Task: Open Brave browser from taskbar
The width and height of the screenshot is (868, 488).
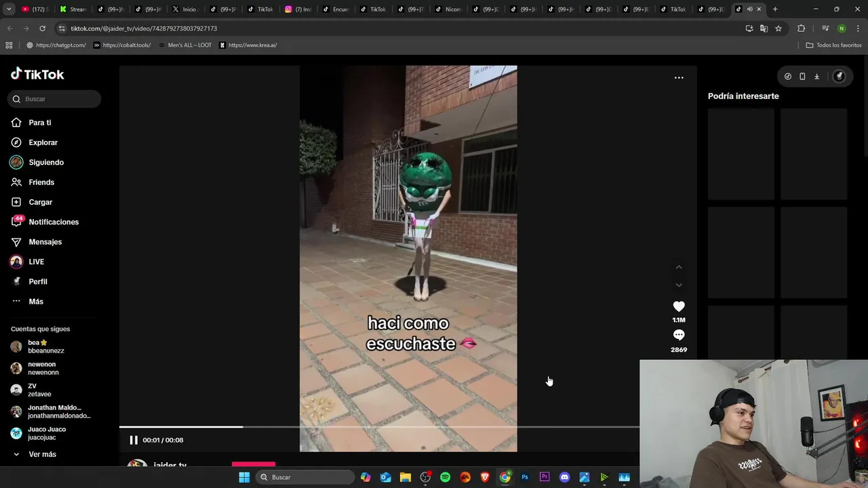Action: pos(485,477)
